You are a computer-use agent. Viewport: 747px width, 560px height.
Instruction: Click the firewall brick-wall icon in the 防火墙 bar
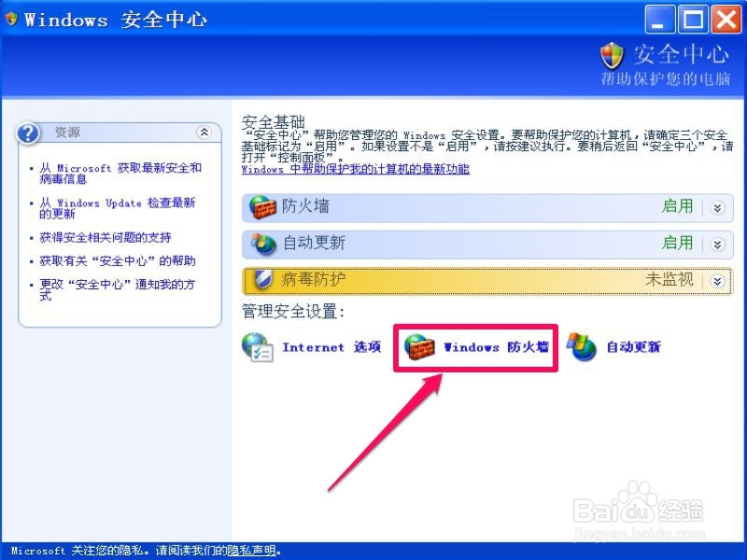(x=262, y=207)
